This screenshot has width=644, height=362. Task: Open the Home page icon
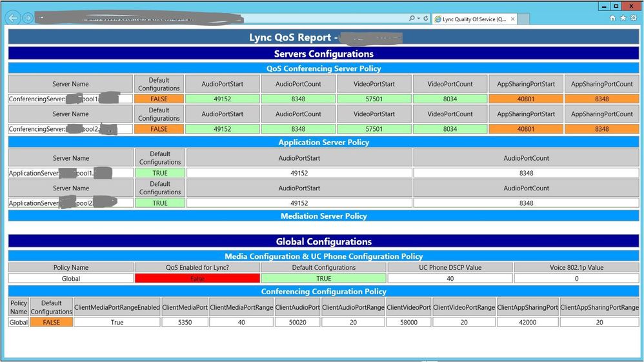613,18
